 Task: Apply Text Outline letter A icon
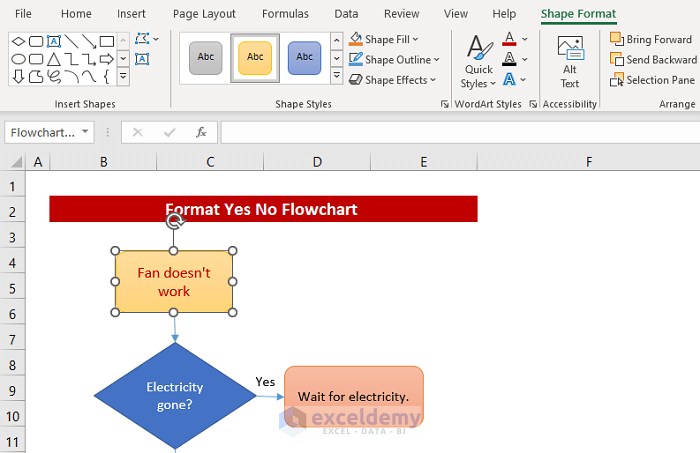pos(509,59)
